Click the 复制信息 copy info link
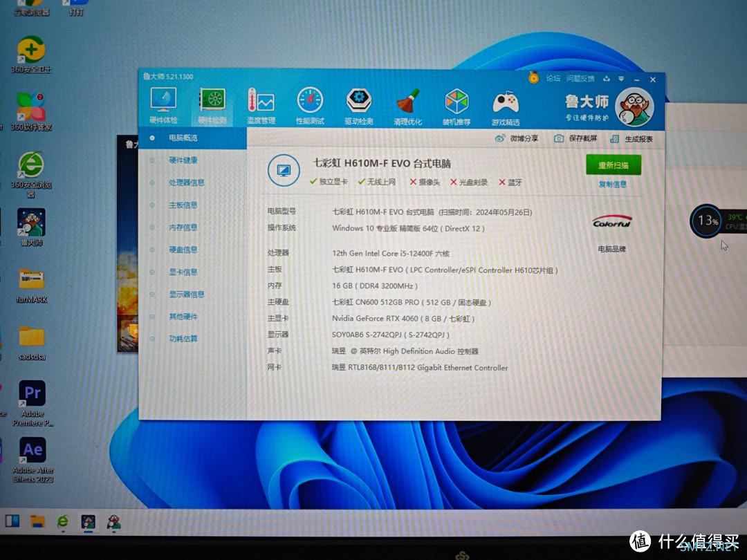747x560 pixels. coord(613,185)
